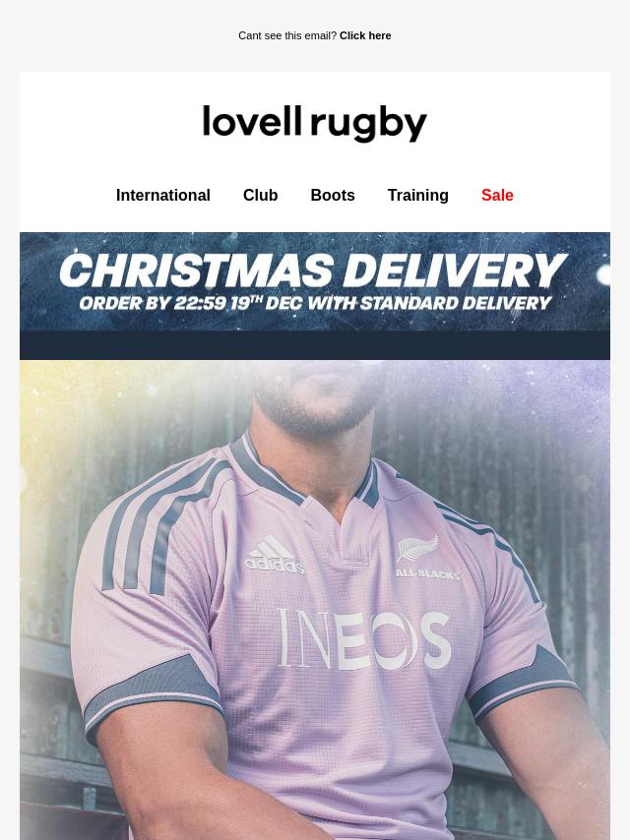Open the 'Click here' view-online link

365,35
